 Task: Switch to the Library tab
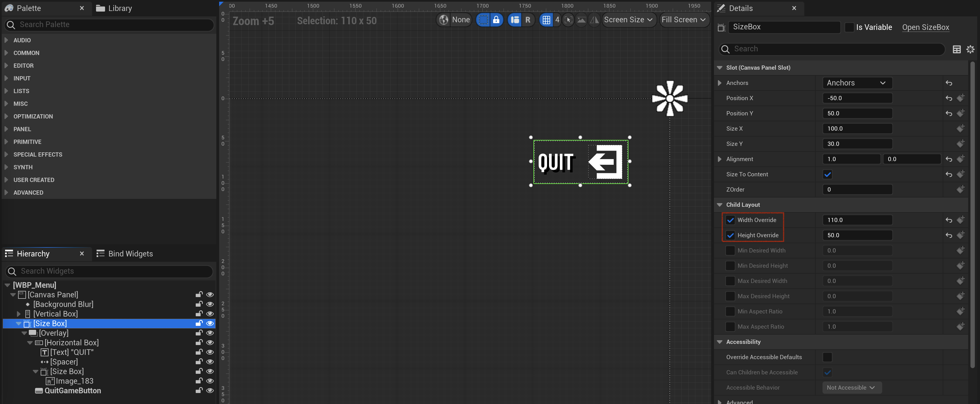click(114, 8)
